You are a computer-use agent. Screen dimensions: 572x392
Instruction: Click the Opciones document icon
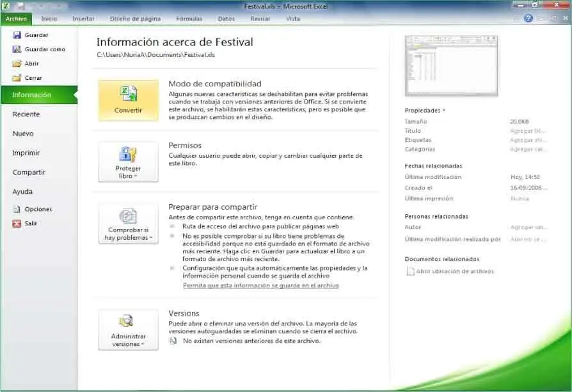pyautogui.click(x=17, y=209)
